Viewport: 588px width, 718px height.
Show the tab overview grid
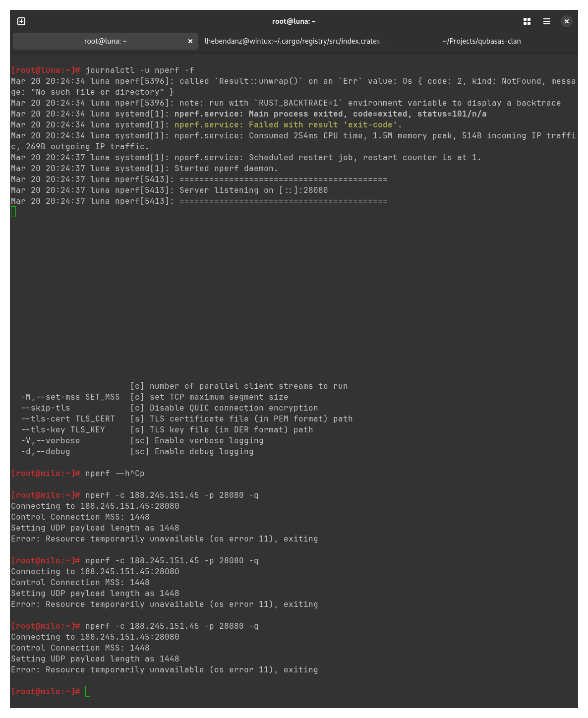527,21
